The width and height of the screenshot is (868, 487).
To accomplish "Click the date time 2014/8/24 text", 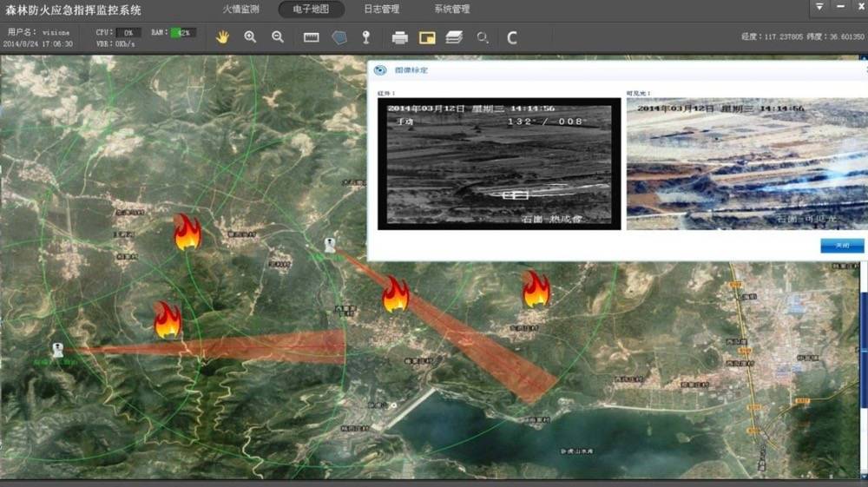I will (x=37, y=43).
